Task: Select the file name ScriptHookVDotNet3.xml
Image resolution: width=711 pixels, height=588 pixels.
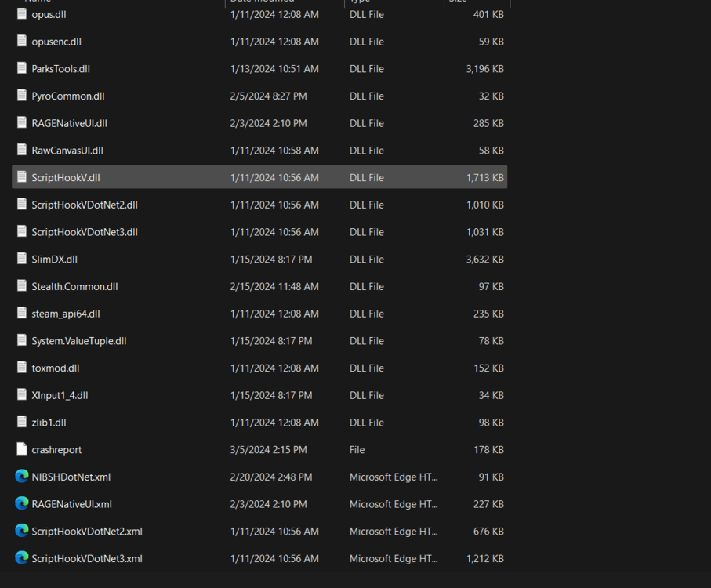Action: [87, 558]
